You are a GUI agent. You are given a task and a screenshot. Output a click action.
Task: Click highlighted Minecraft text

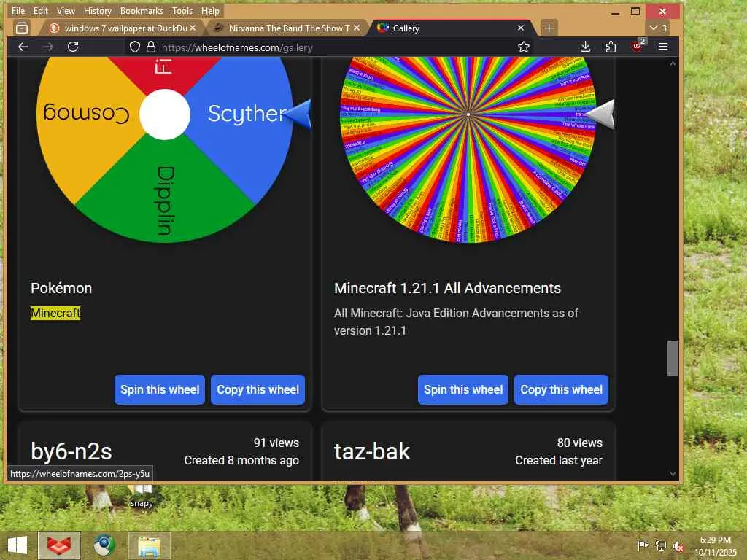click(55, 313)
